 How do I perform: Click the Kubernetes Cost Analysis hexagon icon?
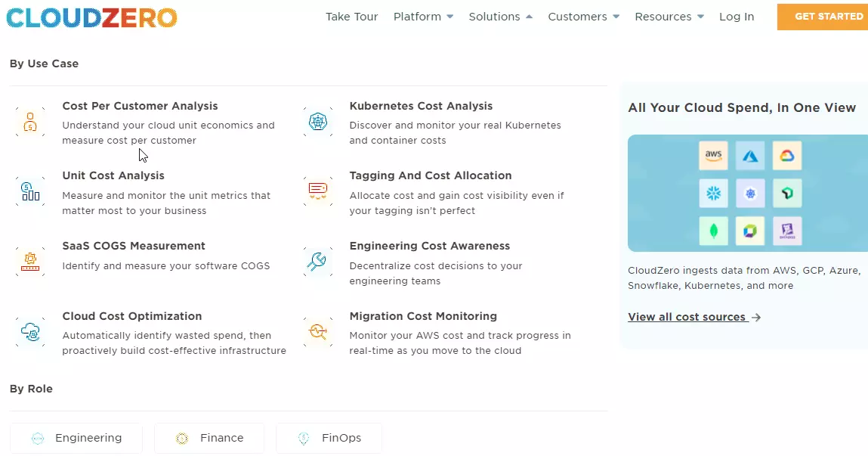pyautogui.click(x=318, y=121)
